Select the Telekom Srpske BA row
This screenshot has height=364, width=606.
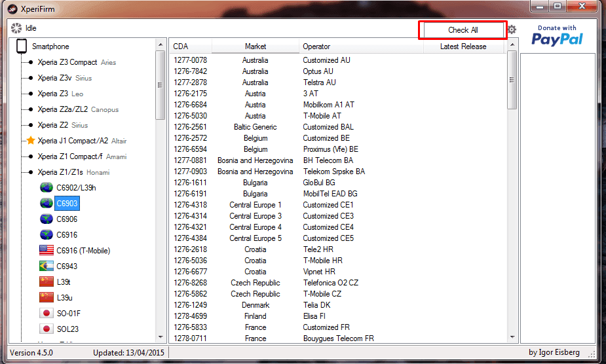338,172
